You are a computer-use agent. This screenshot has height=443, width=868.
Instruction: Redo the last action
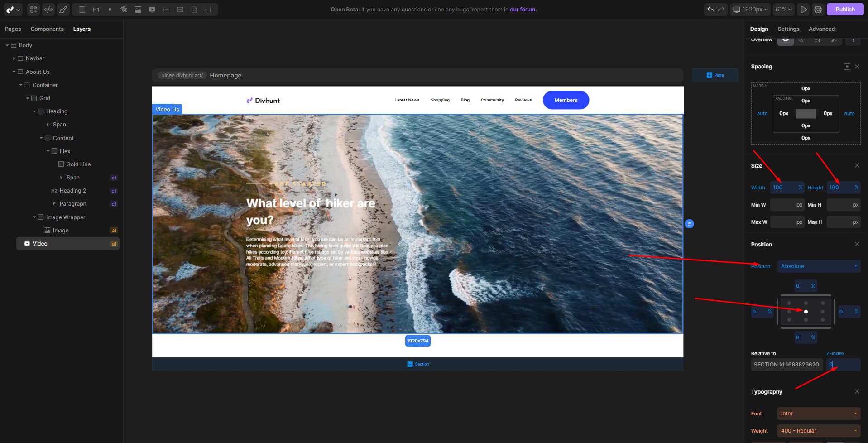click(721, 9)
